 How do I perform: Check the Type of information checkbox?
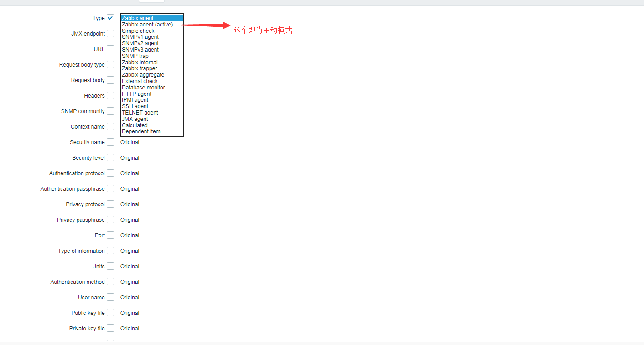(x=110, y=251)
